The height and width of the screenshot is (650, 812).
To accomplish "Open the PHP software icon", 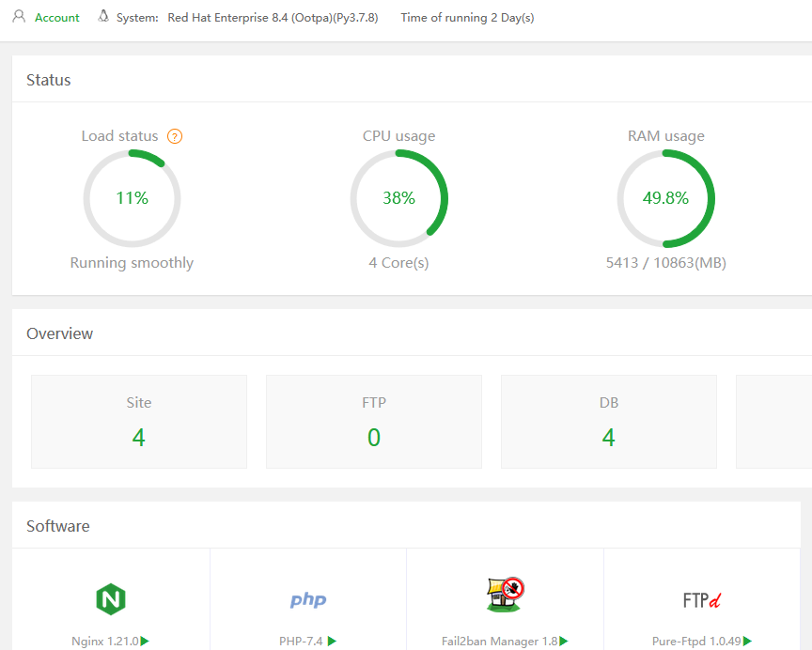I will coord(308,600).
